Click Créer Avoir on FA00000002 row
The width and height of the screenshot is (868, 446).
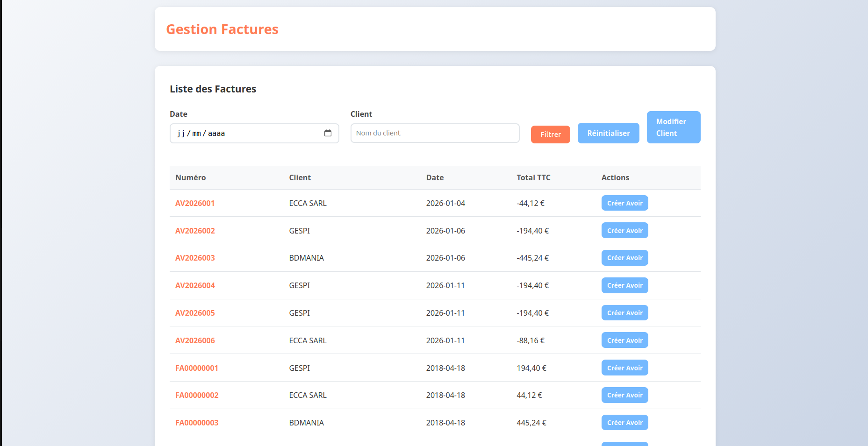[624, 395]
